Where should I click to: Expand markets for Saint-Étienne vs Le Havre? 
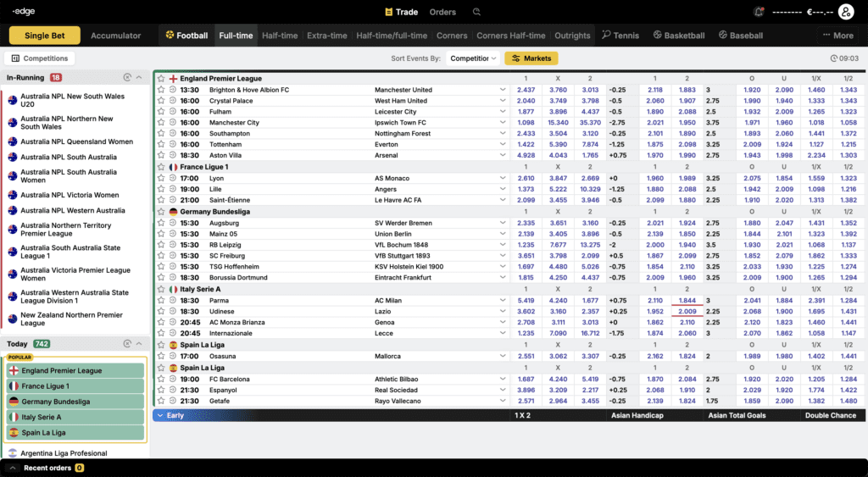click(503, 200)
